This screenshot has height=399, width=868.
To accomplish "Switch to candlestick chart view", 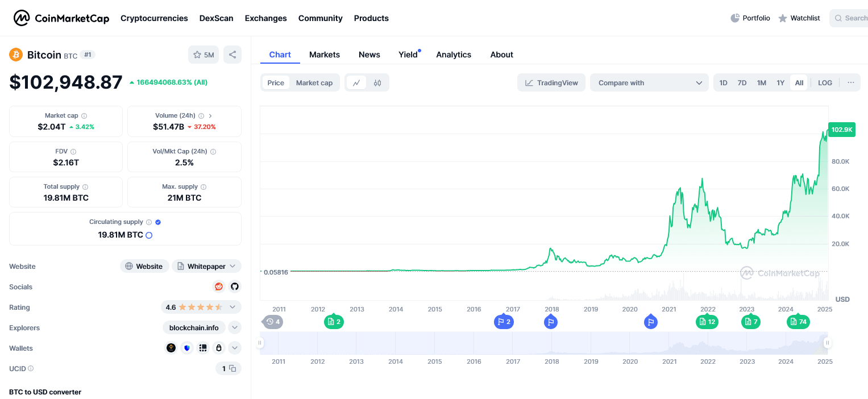I will [377, 82].
